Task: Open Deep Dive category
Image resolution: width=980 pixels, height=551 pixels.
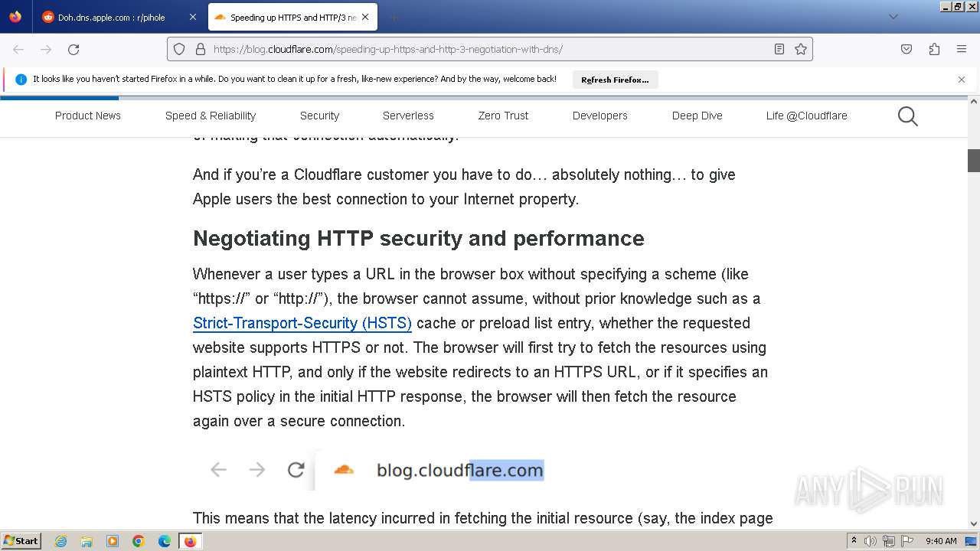Action: coord(697,116)
